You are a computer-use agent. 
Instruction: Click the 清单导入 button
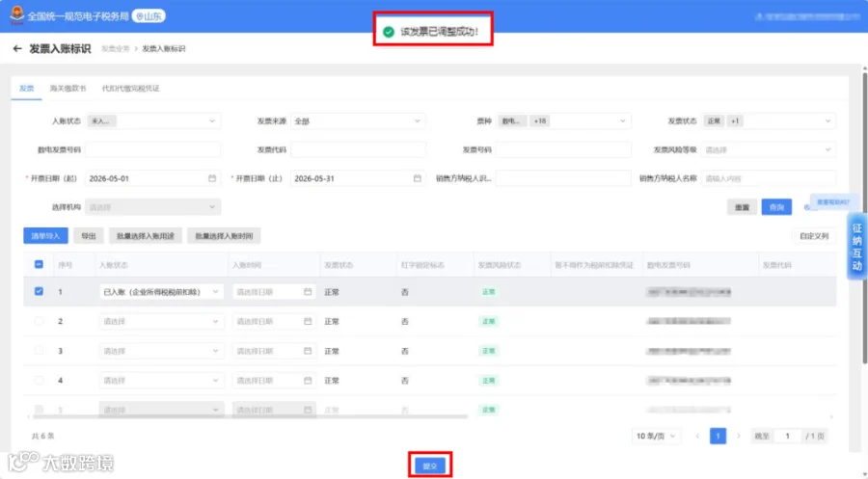point(45,235)
